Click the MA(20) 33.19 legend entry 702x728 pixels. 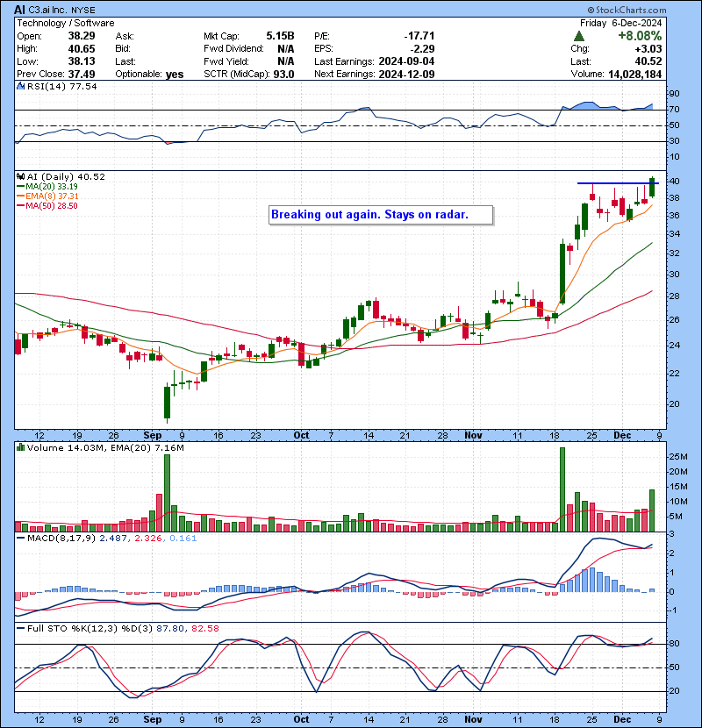coord(47,187)
